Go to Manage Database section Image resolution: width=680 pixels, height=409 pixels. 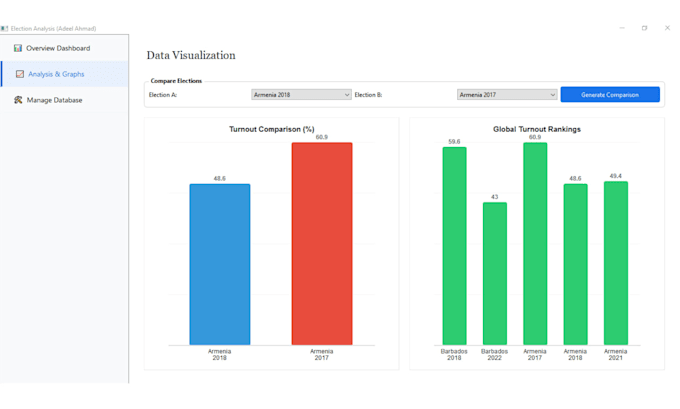65,100
